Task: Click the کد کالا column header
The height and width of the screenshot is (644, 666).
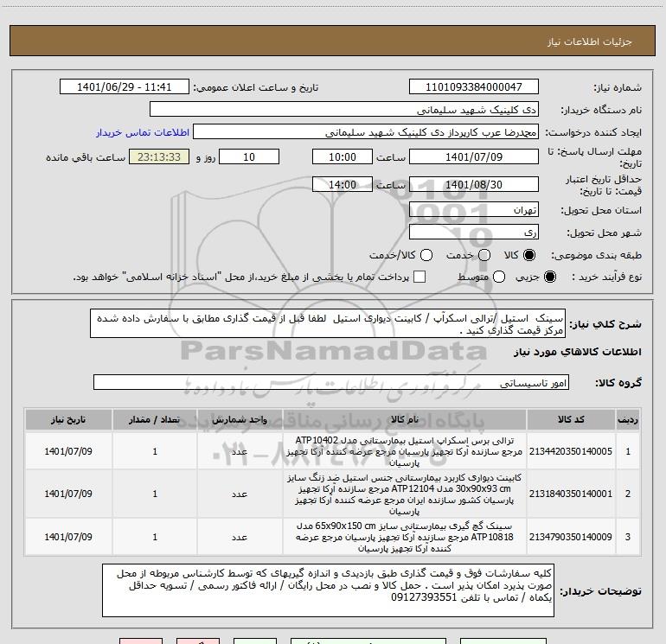Action: point(571,420)
